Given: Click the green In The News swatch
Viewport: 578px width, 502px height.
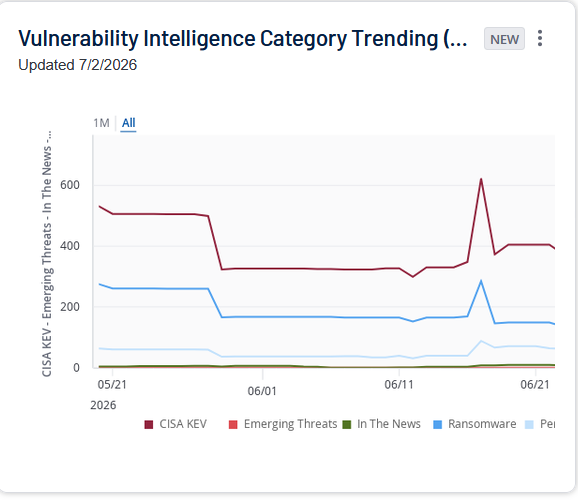Looking at the screenshot, I should click(x=347, y=425).
